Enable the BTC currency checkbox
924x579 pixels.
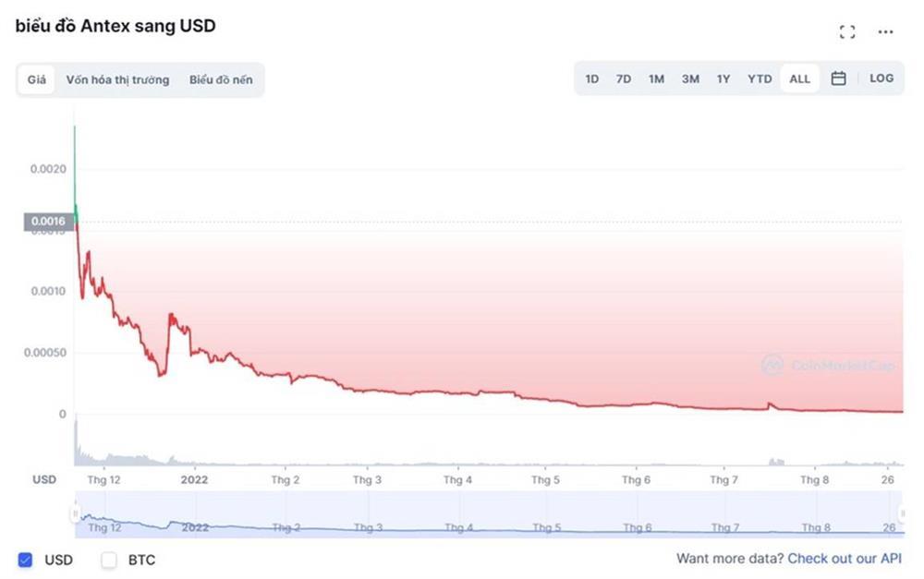click(x=109, y=560)
